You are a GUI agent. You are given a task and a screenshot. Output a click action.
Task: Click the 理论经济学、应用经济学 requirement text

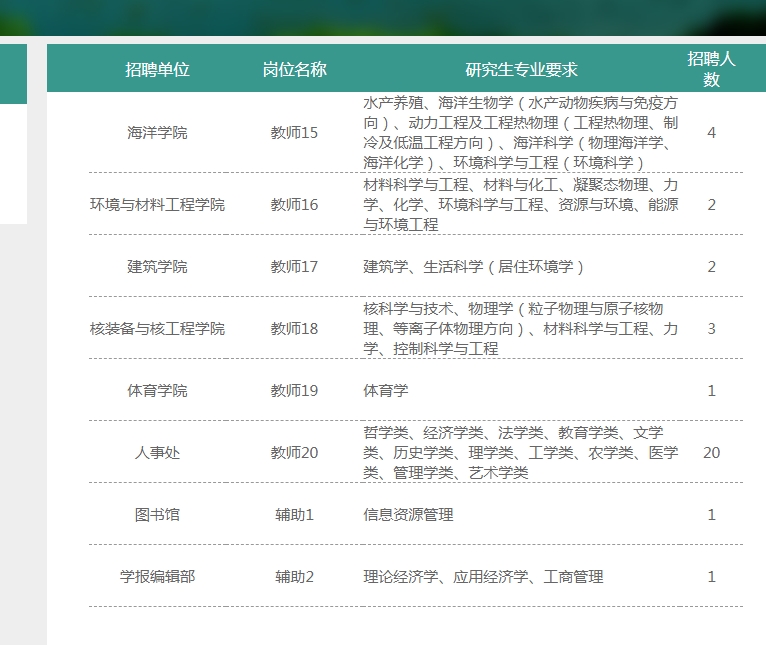[483, 577]
